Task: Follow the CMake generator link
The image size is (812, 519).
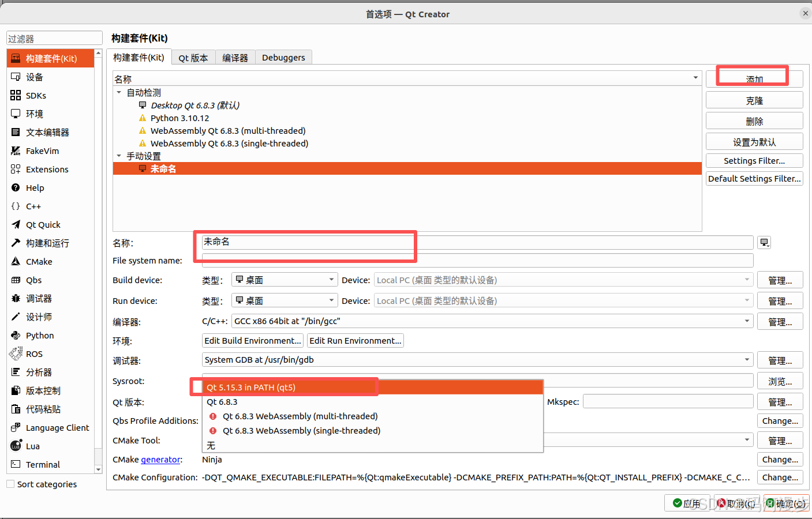Action: point(160,460)
